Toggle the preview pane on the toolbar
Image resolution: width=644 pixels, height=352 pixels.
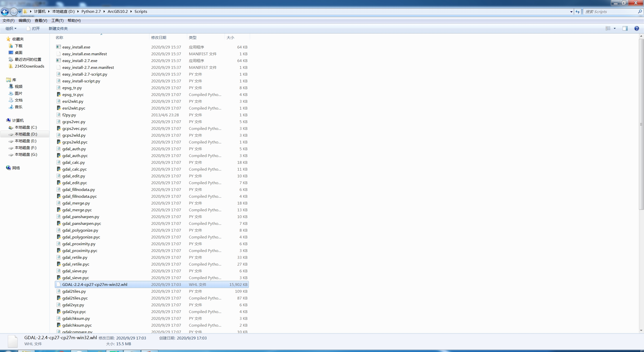click(625, 28)
